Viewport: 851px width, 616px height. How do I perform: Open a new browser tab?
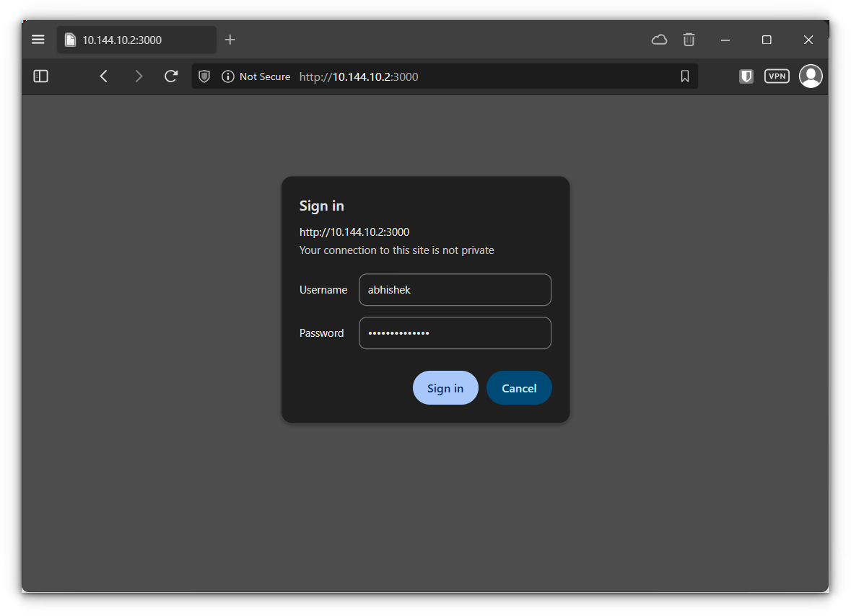click(230, 39)
